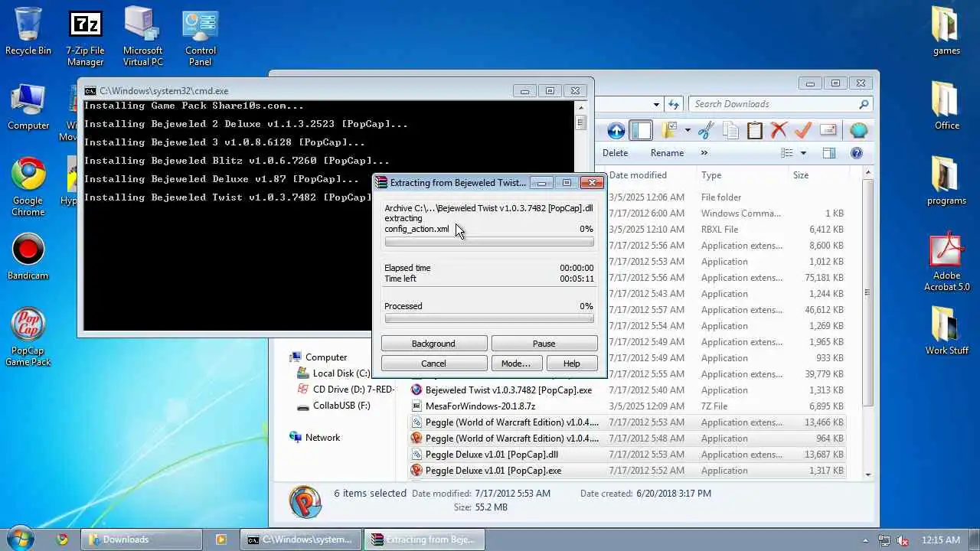Click the Work Stuff folder on desktop
The height and width of the screenshot is (551, 980).
pyautogui.click(x=946, y=331)
